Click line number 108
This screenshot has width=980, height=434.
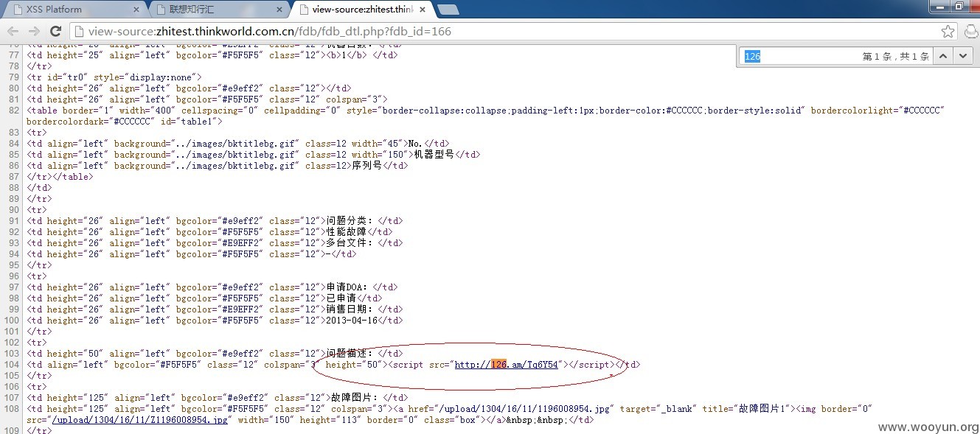coord(10,409)
